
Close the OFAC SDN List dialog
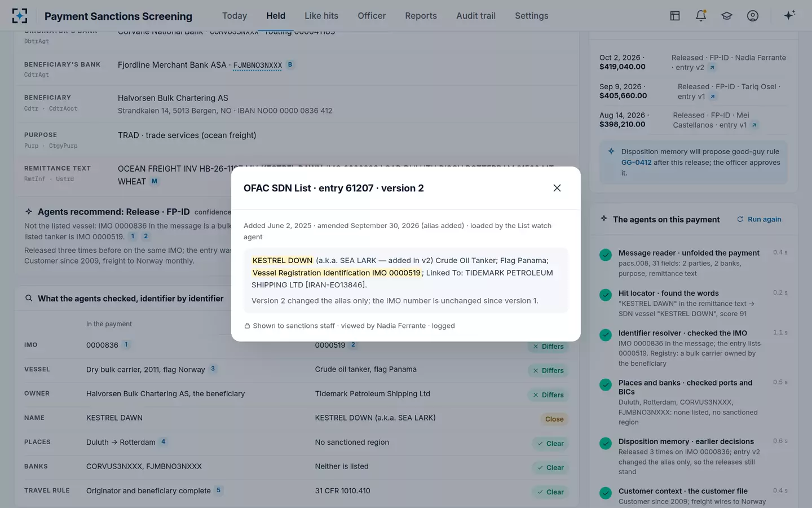click(x=557, y=188)
